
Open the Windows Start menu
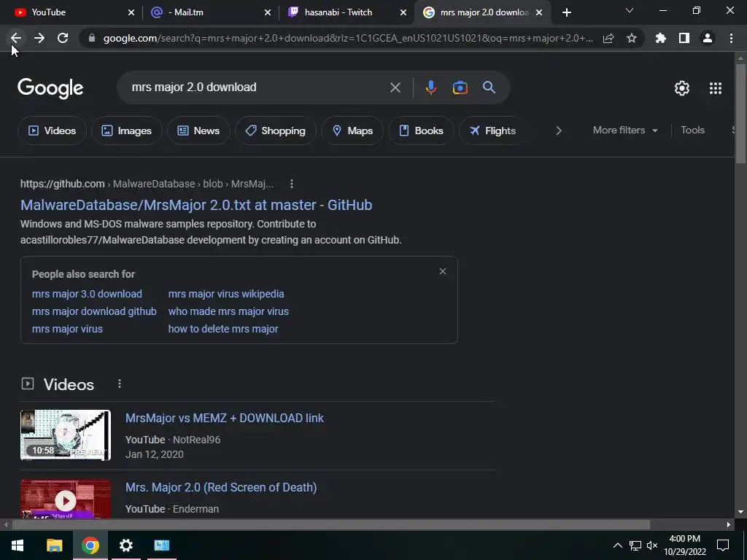pyautogui.click(x=18, y=545)
